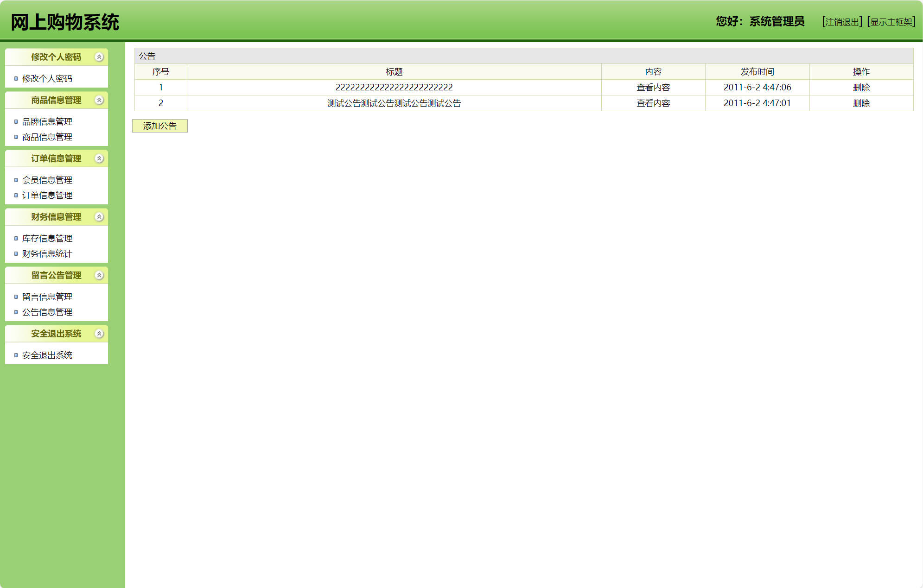This screenshot has height=588, width=923.
Task: Open 修改个人密码 menu item
Action: point(47,79)
